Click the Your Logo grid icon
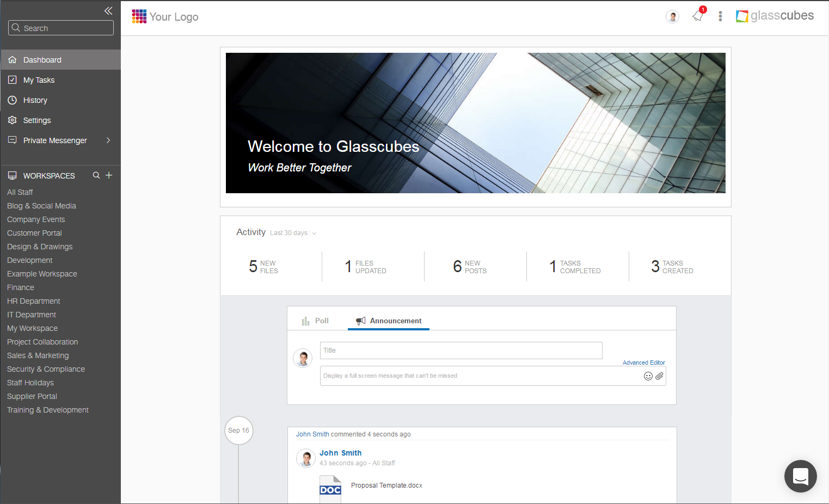The width and height of the screenshot is (829, 504). [139, 16]
